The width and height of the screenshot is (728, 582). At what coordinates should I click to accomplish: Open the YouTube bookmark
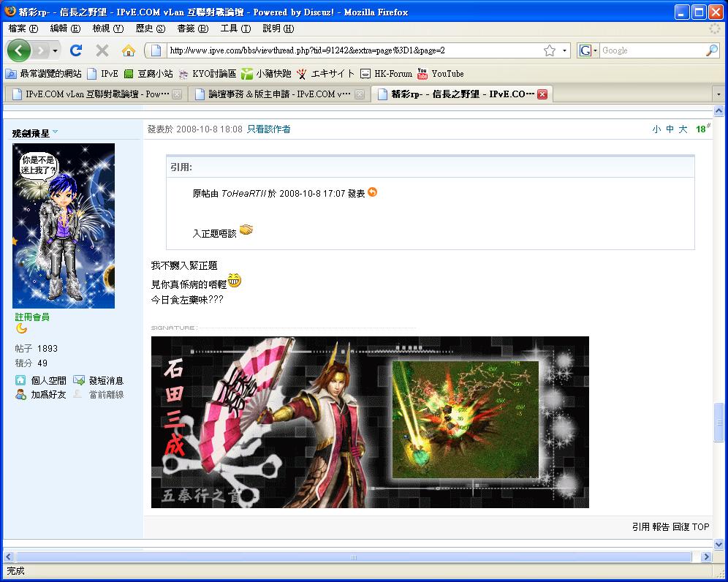441,73
